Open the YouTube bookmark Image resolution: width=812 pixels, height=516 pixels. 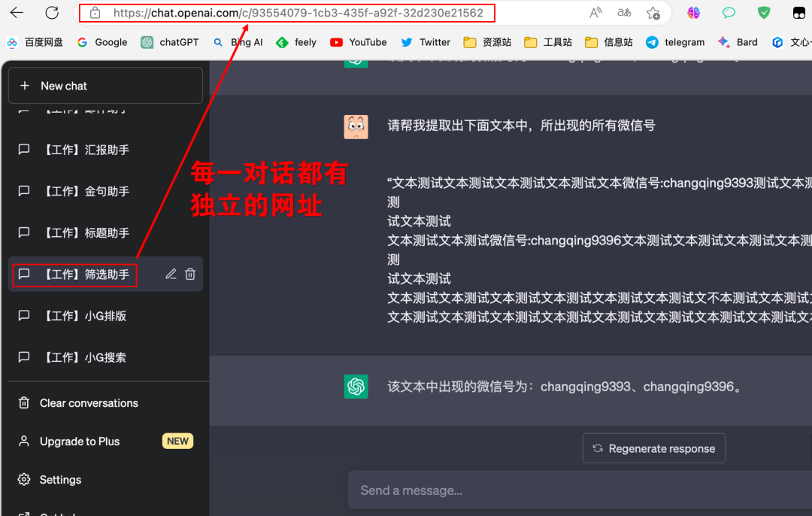coord(359,42)
